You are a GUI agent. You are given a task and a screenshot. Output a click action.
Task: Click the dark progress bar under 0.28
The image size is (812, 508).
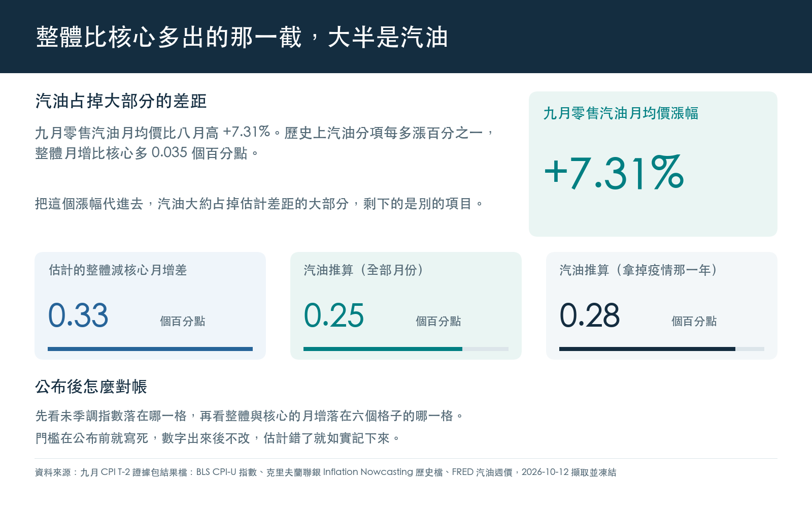pos(647,349)
